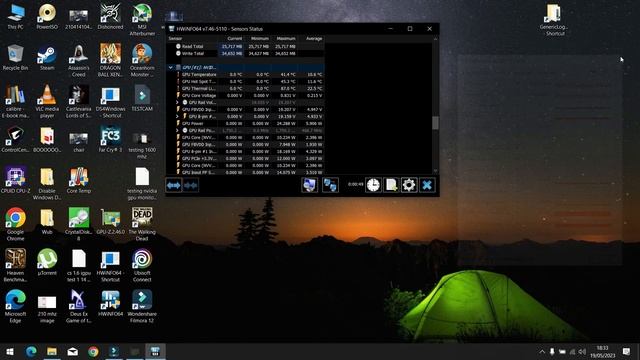Select the GPU-Z desktop shortcut
This screenshot has width=640, height=360.
(x=111, y=221)
